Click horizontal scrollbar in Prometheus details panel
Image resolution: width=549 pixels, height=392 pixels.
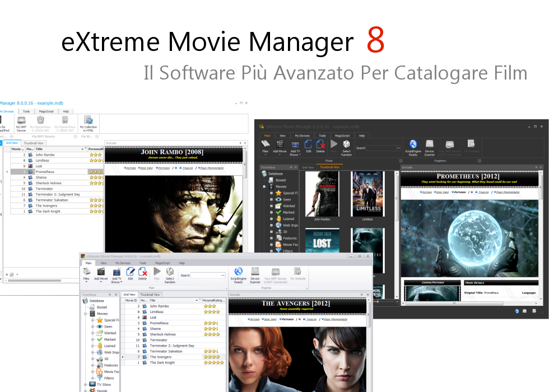pos(454,303)
